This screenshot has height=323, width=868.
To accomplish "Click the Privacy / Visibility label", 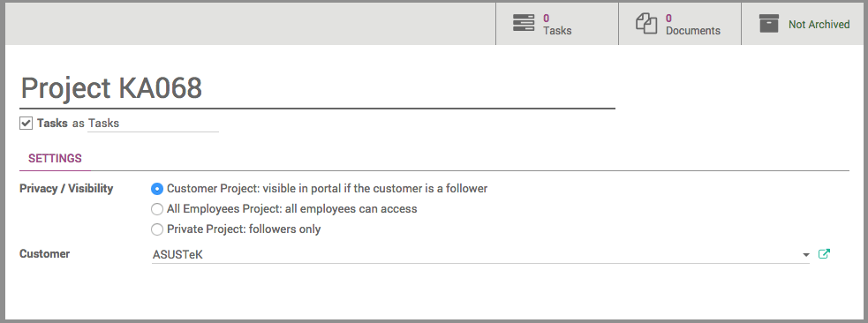I will [66, 189].
